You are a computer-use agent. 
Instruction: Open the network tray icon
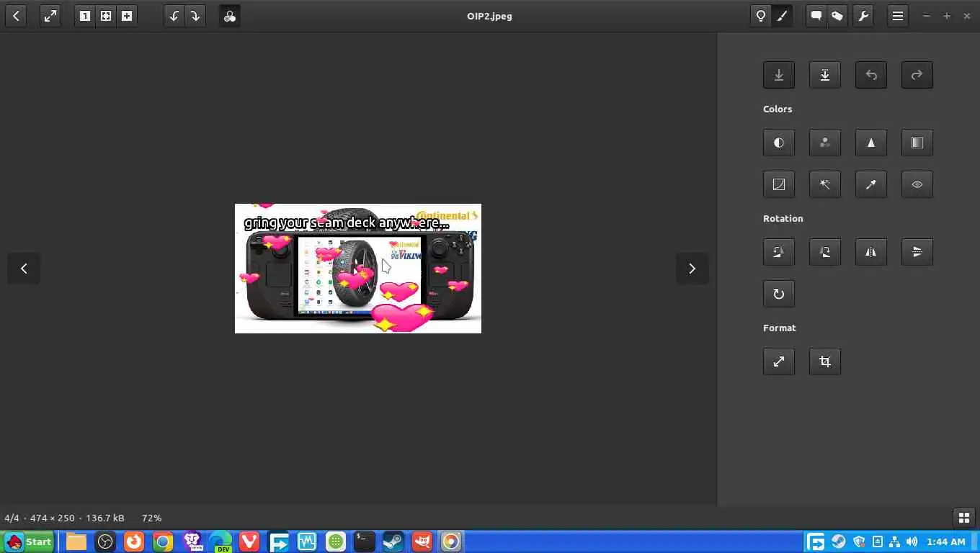(894, 541)
